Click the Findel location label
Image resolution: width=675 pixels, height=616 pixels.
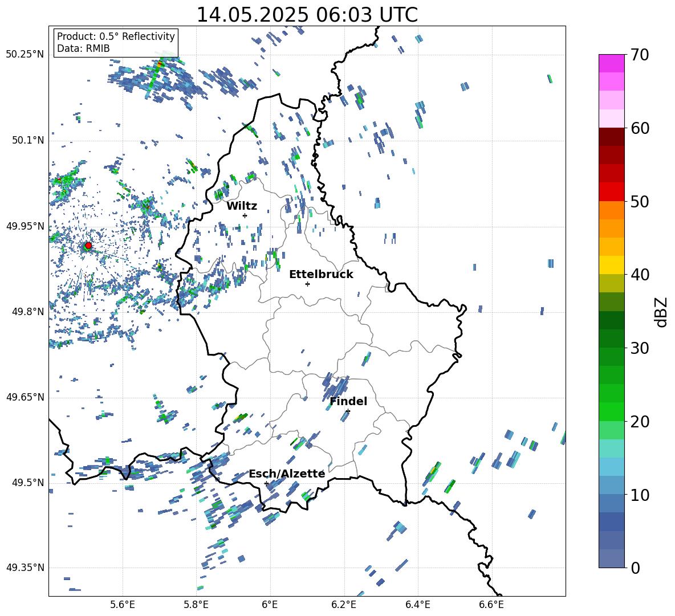tap(348, 401)
